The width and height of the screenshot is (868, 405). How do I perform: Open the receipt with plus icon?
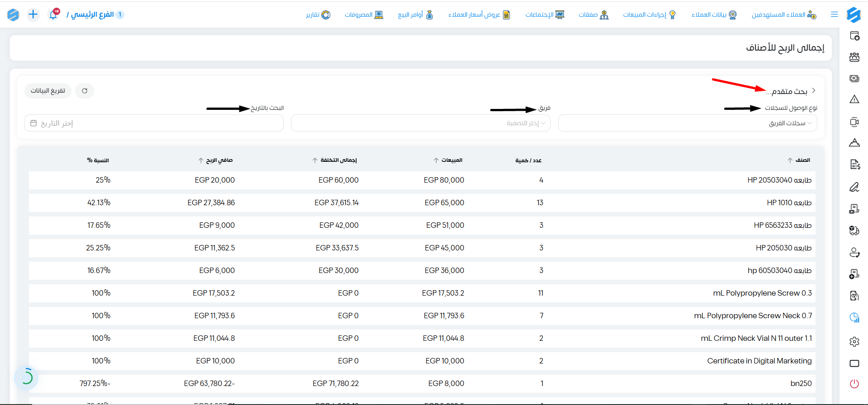point(854,274)
